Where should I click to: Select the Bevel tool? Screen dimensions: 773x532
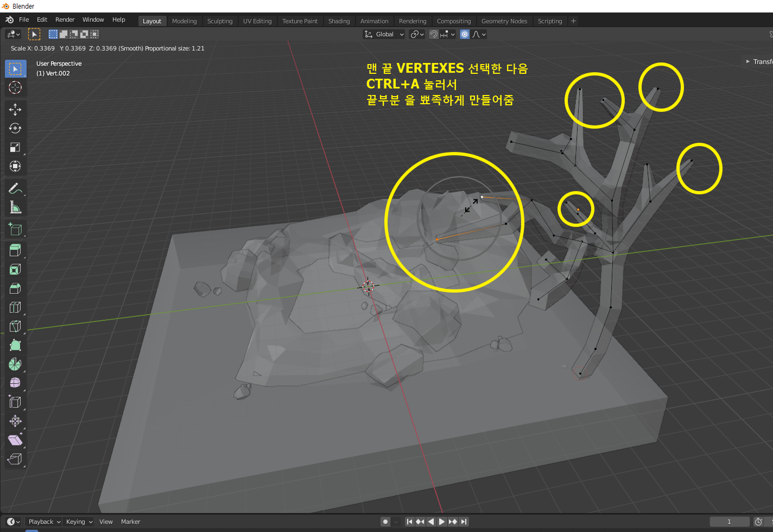click(x=15, y=289)
